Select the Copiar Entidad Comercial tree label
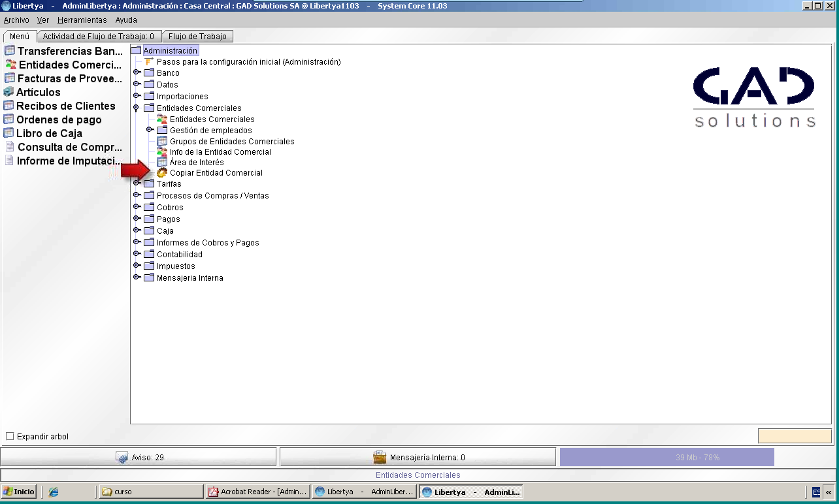 pos(216,173)
